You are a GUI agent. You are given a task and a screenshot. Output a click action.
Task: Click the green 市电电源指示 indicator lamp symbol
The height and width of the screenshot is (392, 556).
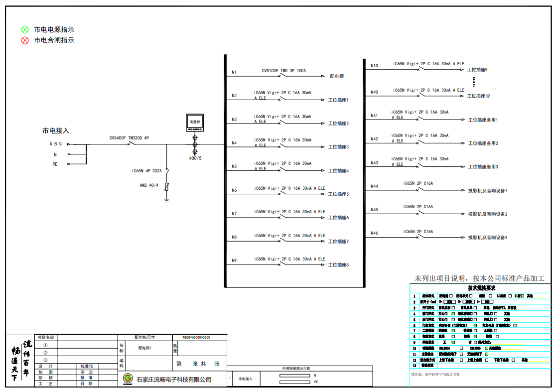coord(25,30)
